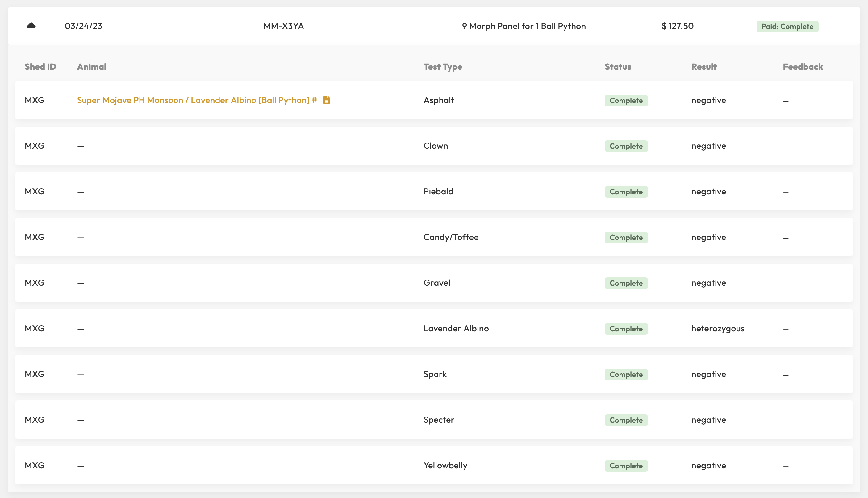868x498 pixels.
Task: Click the Lavender Albino row Feedback dash
Action: tap(786, 329)
